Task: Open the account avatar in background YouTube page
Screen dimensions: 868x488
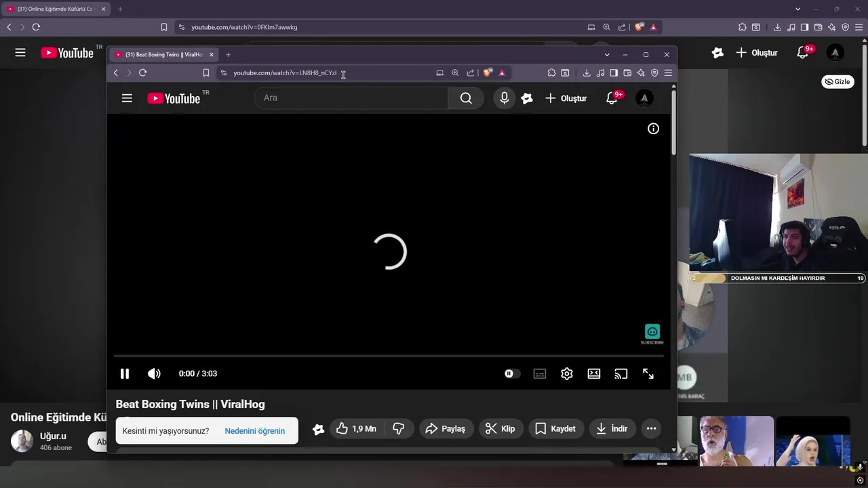Action: point(835,52)
